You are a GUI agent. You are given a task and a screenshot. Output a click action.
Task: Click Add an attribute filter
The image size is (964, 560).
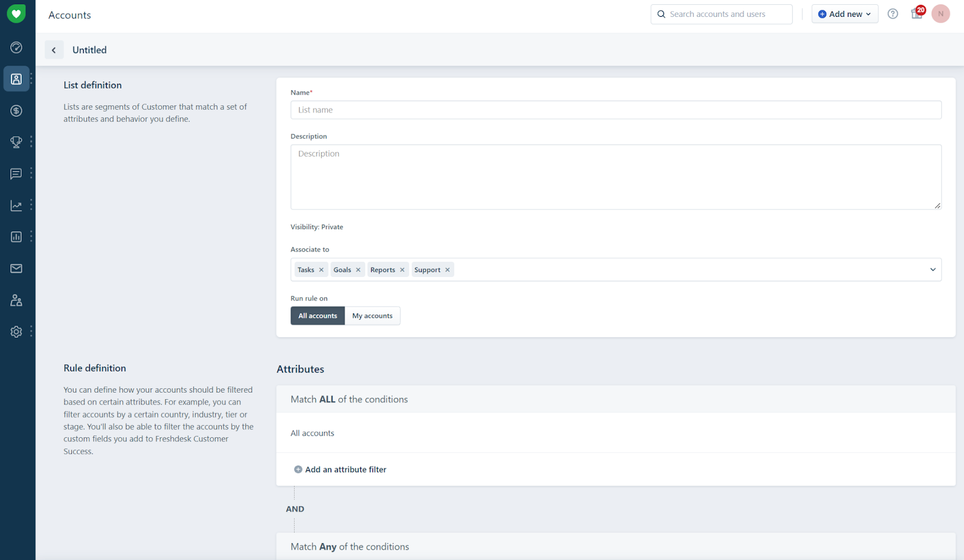pos(340,470)
